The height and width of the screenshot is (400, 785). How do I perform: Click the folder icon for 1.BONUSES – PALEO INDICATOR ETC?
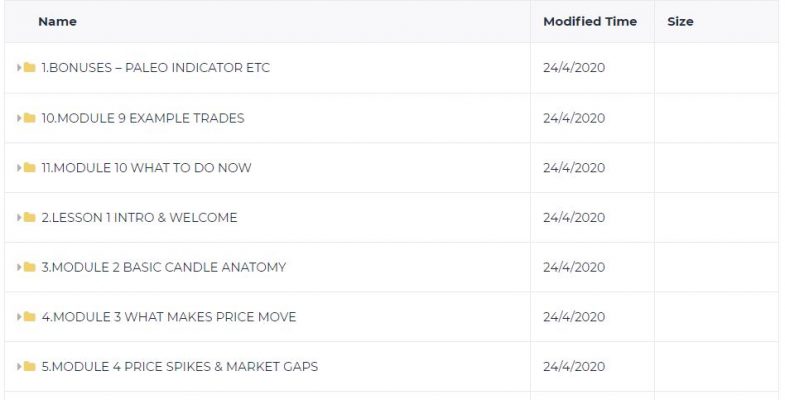coord(30,67)
